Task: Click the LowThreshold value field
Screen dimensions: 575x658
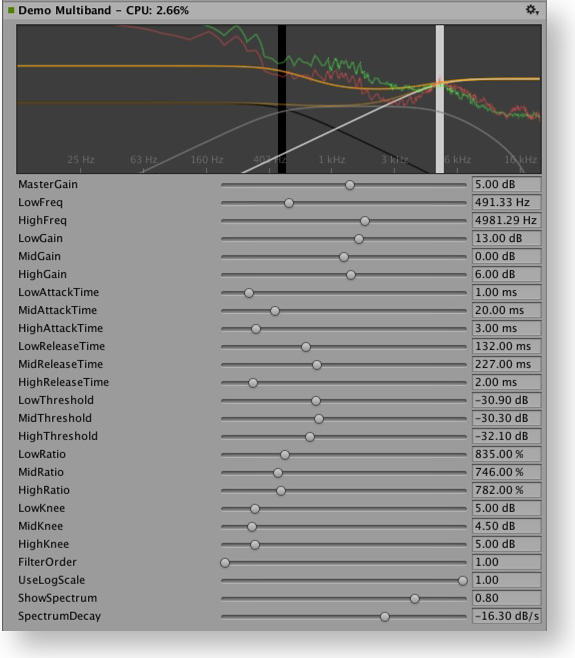Action: tap(507, 400)
